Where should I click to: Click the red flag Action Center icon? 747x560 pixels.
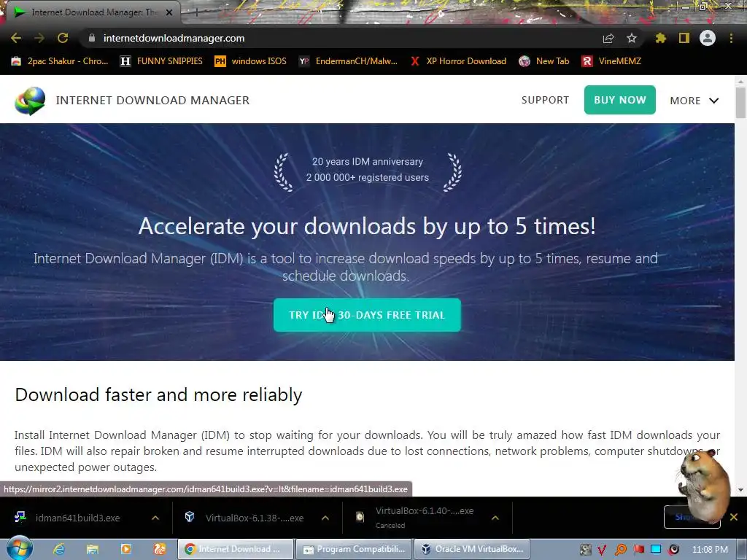638,550
